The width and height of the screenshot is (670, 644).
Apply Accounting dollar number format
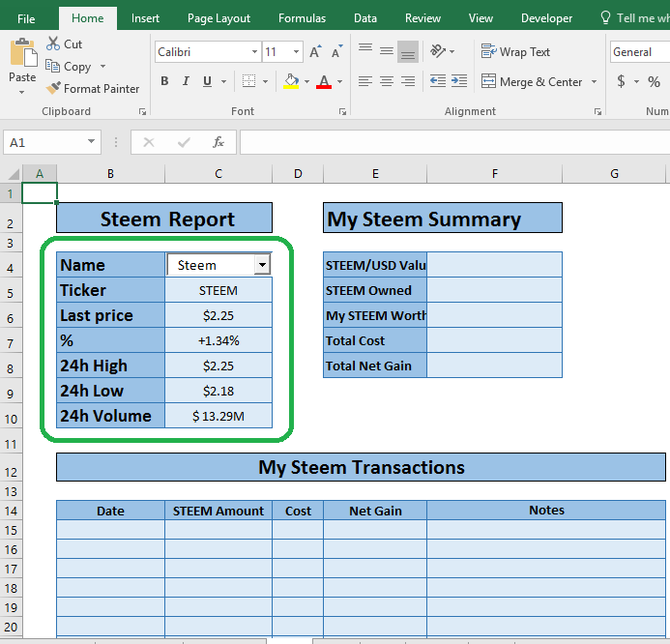[x=621, y=81]
